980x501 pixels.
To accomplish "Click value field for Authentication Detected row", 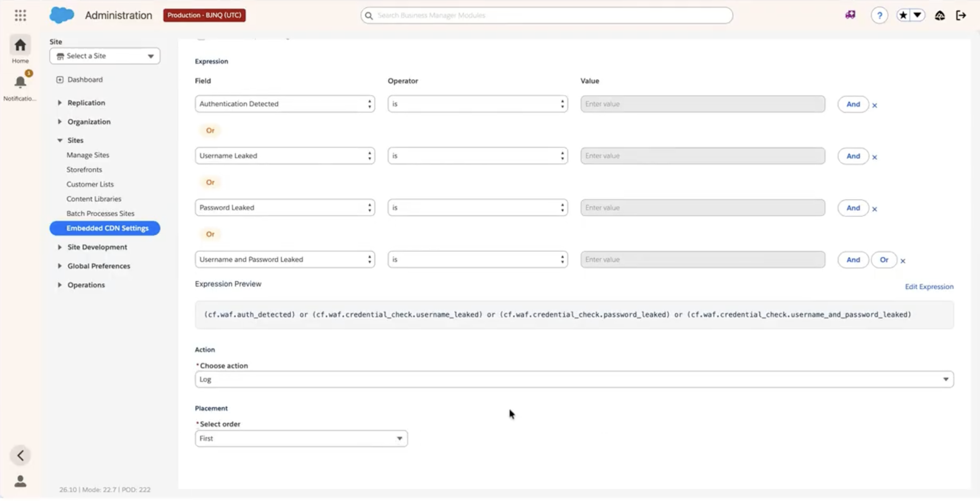I will (702, 104).
